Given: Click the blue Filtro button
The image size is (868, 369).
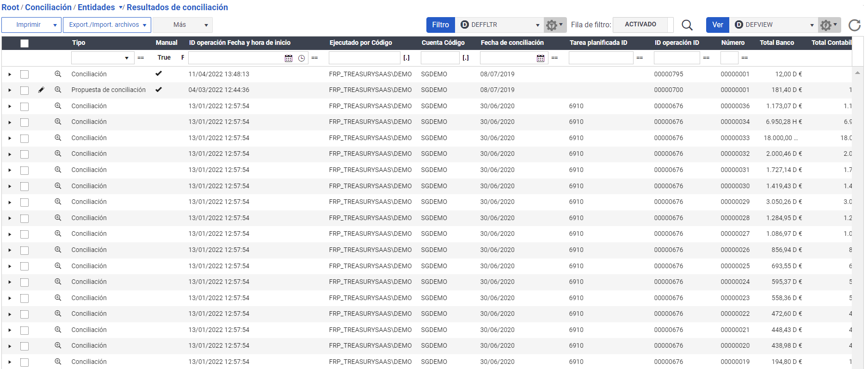Looking at the screenshot, I should (440, 25).
